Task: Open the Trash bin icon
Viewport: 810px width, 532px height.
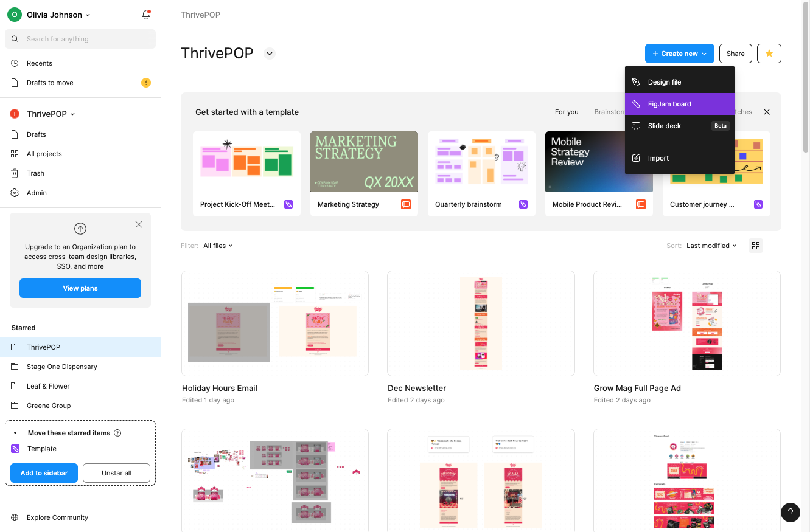Action: 15,173
